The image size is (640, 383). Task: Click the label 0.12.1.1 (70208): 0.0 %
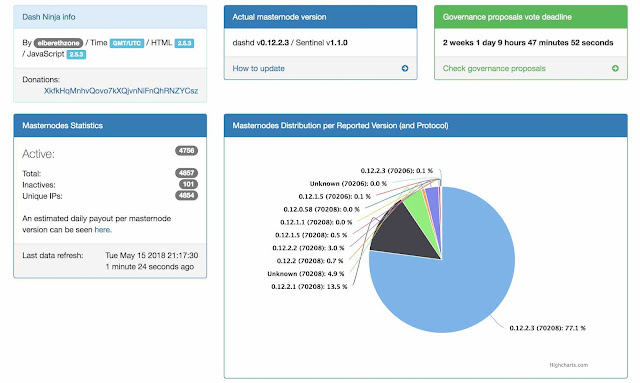316,222
